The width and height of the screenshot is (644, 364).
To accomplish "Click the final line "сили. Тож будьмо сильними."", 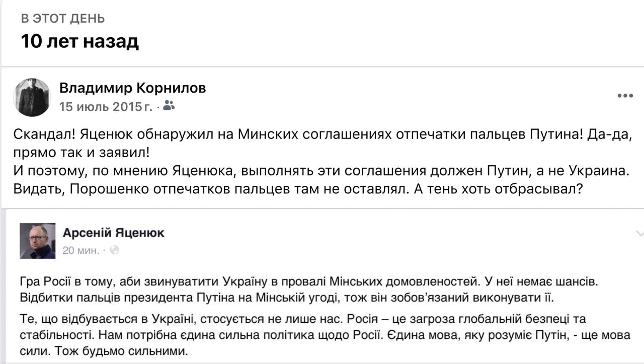I will coord(104,350).
